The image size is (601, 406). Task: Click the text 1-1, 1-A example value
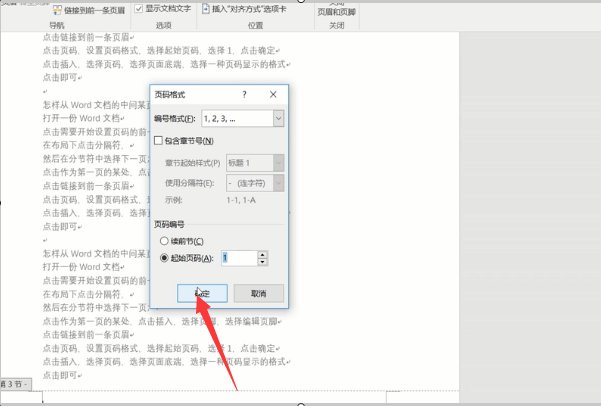(x=241, y=200)
